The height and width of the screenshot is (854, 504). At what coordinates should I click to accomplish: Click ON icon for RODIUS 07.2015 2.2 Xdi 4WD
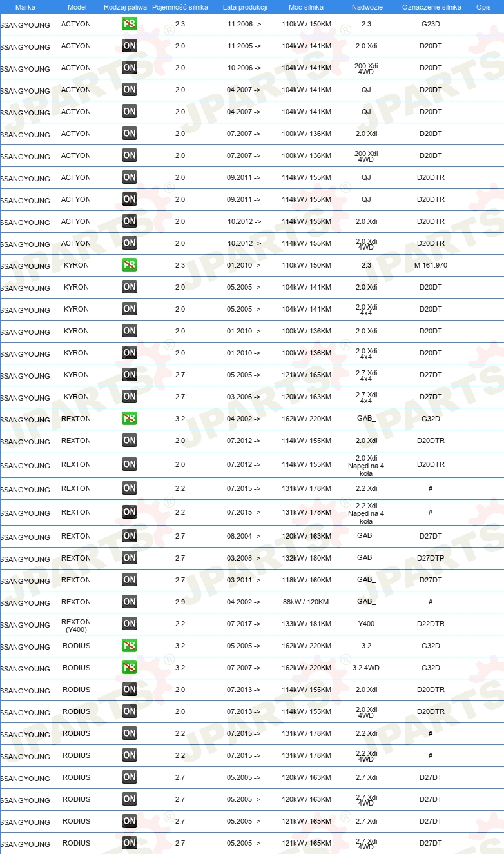point(130,755)
